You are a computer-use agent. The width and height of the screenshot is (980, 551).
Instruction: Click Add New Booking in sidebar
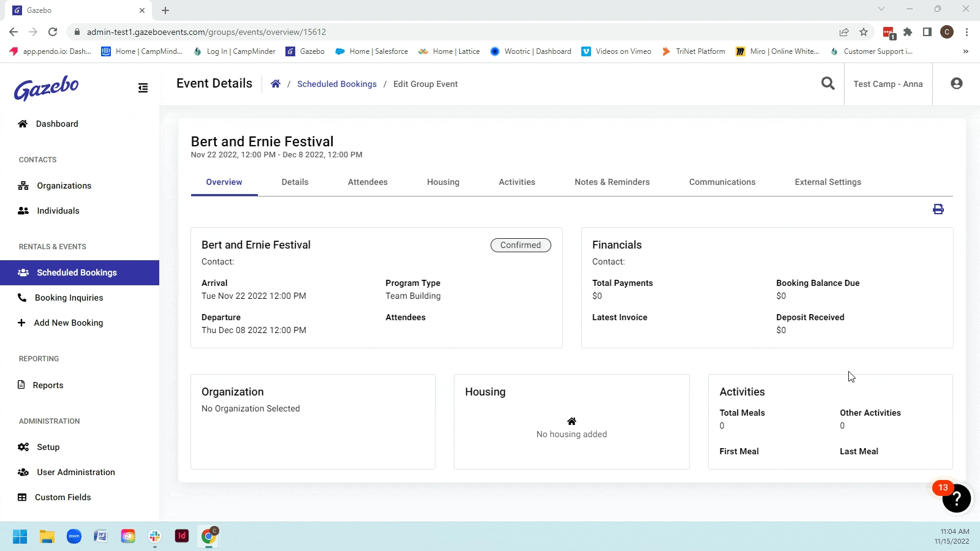tap(68, 323)
